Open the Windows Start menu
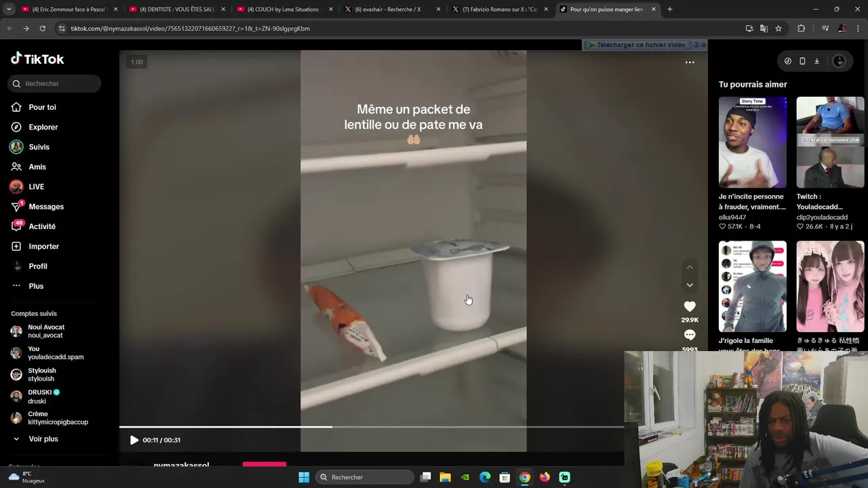 click(304, 477)
